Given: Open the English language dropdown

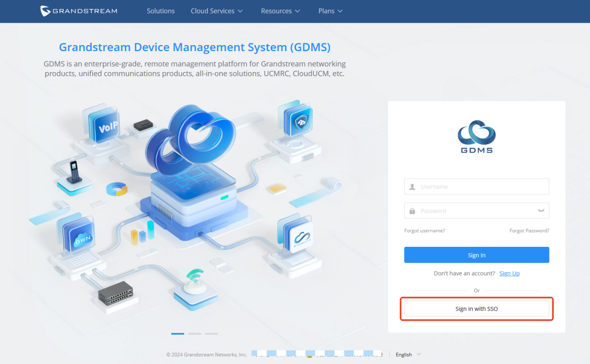Looking at the screenshot, I should pyautogui.click(x=408, y=354).
